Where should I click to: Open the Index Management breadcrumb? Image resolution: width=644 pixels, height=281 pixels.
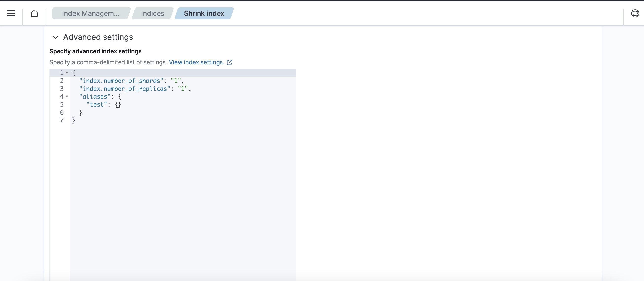pos(91,13)
